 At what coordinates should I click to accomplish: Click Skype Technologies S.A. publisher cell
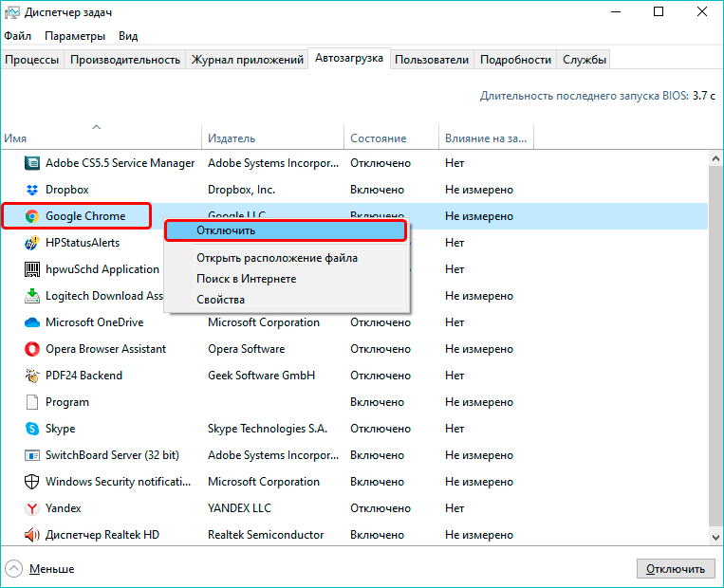click(x=268, y=429)
